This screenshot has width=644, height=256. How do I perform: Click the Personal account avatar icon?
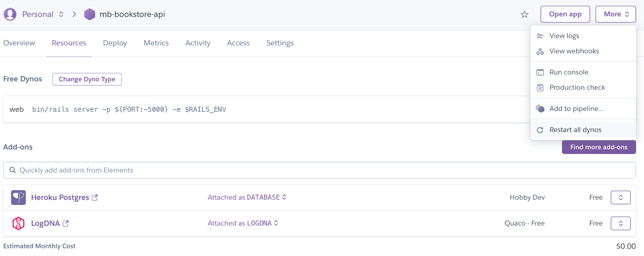10,14
